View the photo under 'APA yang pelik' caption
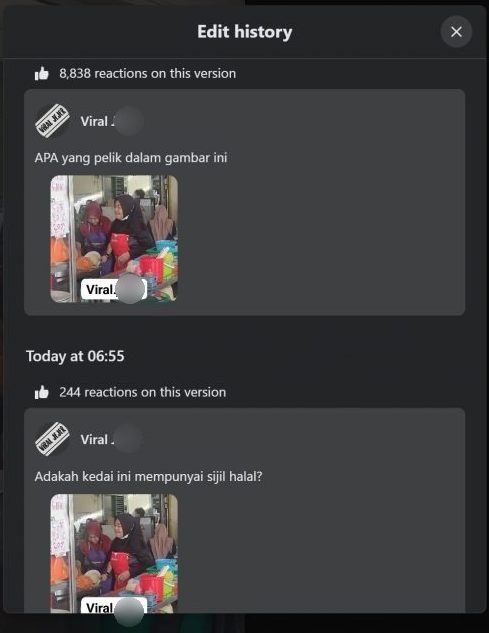The image size is (489, 633). pos(114,239)
